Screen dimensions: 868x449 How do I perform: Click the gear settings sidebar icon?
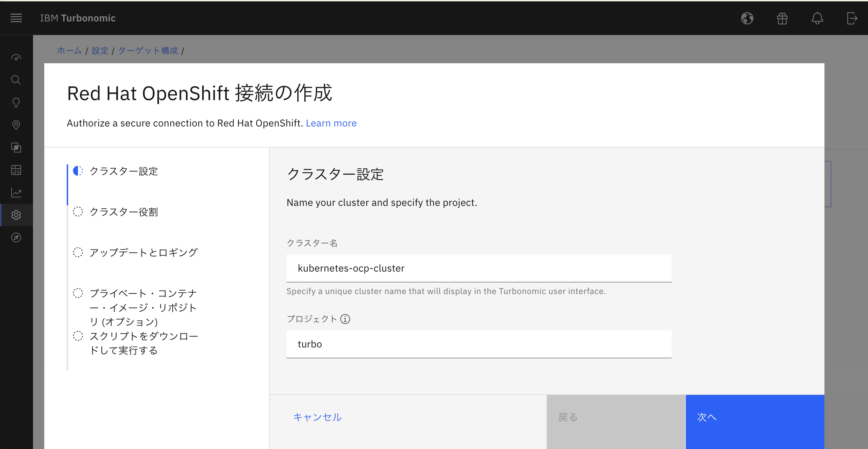coord(16,215)
